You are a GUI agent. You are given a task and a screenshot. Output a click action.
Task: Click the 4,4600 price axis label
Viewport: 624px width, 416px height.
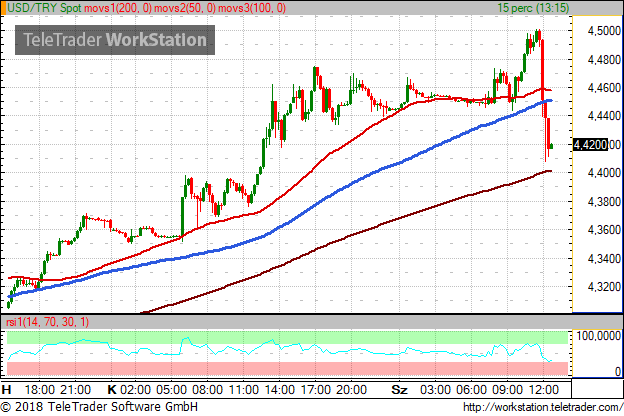tap(604, 88)
